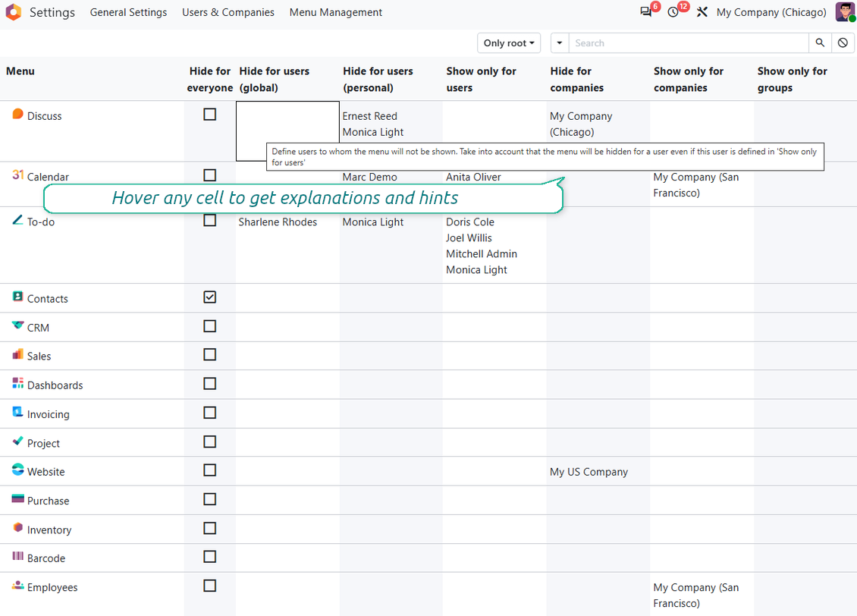Expand the search options dropdown arrow
Screen dimensions: 857x616
tap(560, 42)
